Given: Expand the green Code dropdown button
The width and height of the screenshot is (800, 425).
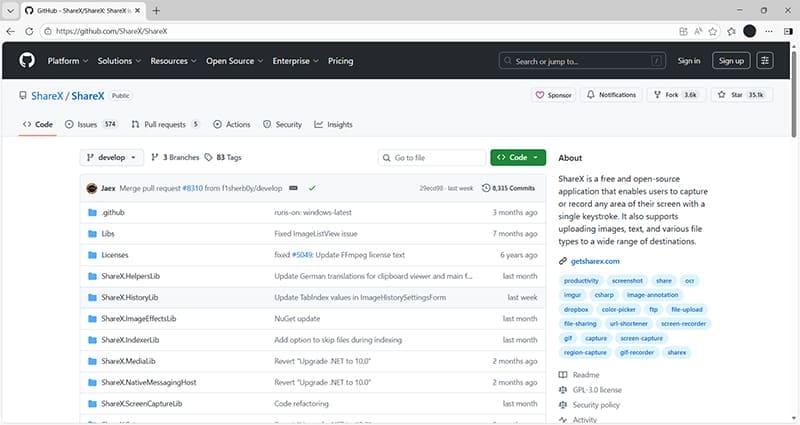Looking at the screenshot, I should [x=517, y=158].
